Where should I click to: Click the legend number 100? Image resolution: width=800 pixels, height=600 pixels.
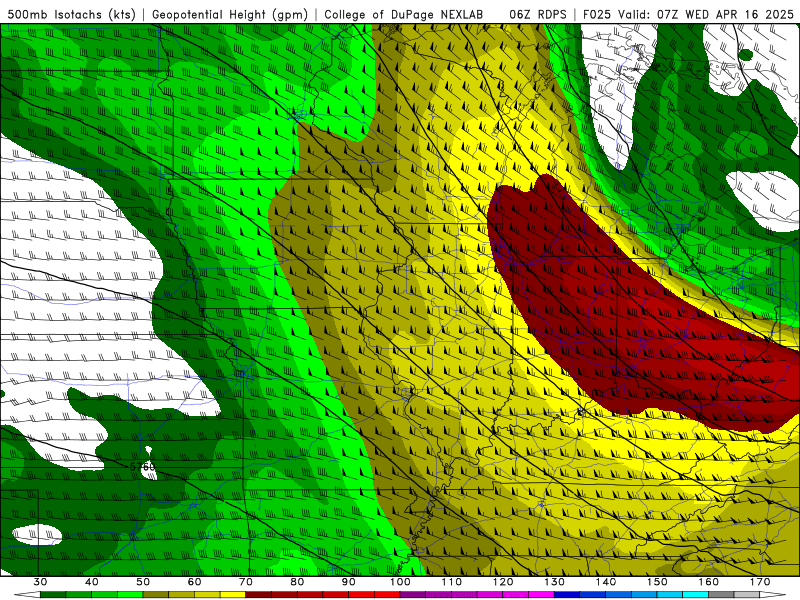click(x=400, y=582)
